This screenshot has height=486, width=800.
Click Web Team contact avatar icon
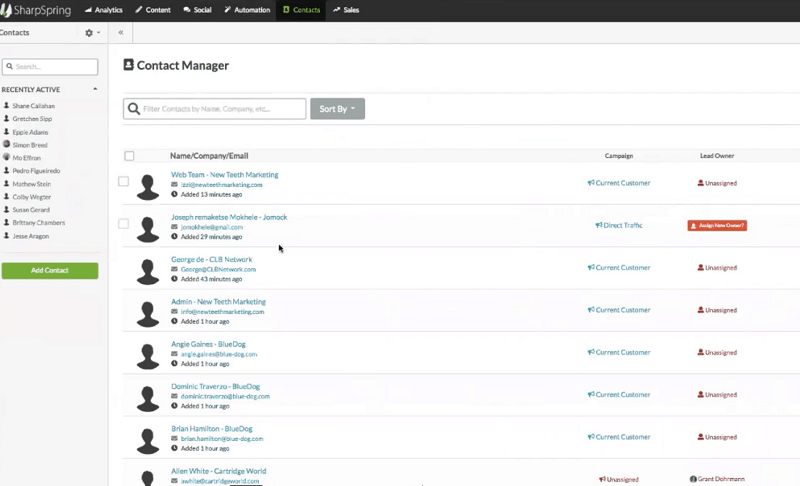(149, 186)
